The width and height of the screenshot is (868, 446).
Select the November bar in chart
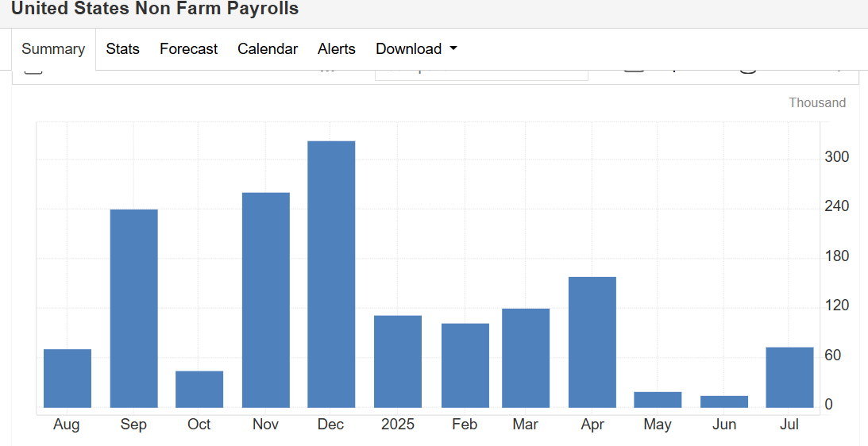[266, 300]
